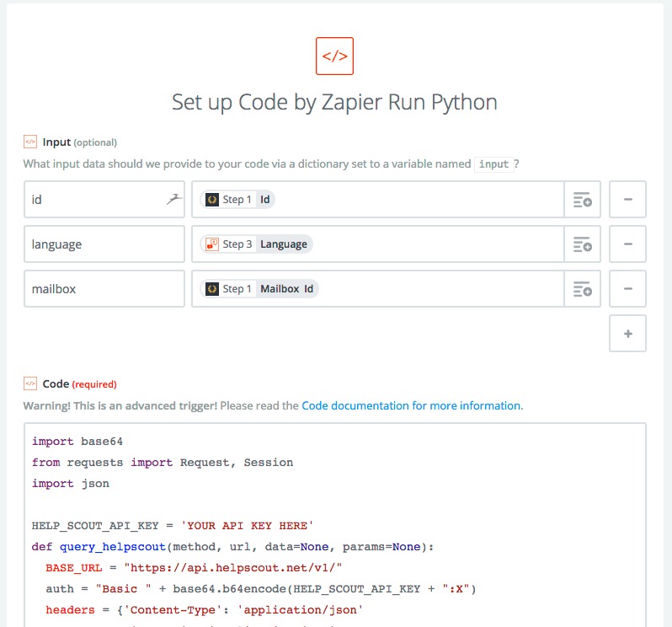The width and height of the screenshot is (672, 627).
Task: Open field inserter icon for id row
Action: pyautogui.click(x=583, y=200)
